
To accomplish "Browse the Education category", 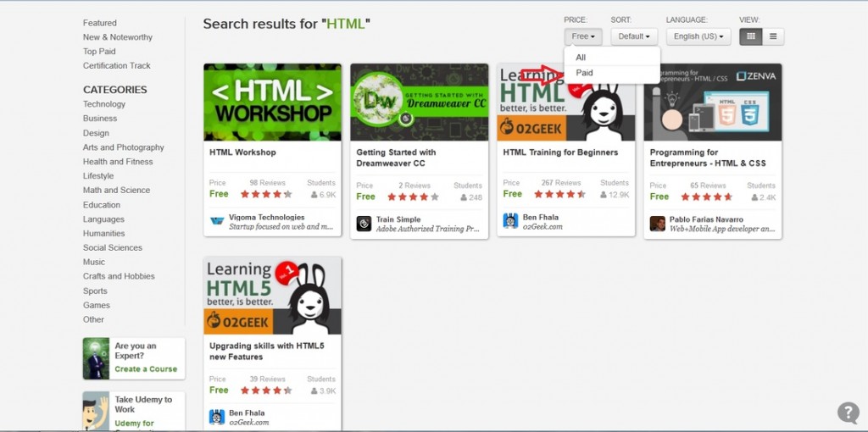I will [x=102, y=205].
